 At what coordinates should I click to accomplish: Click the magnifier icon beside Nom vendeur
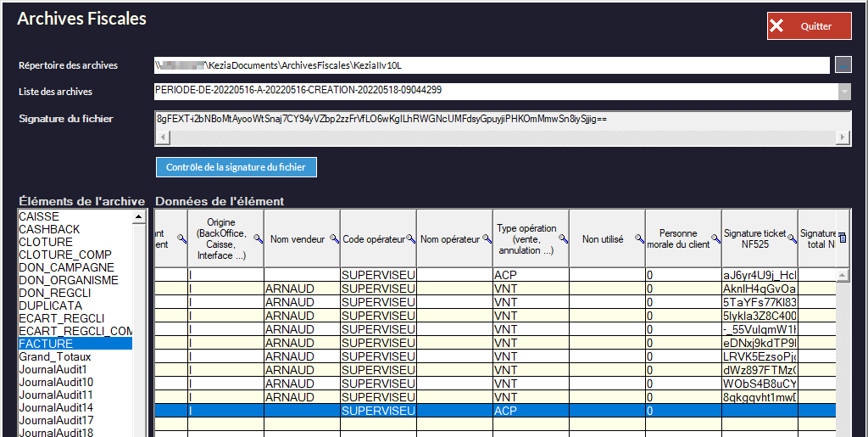(334, 240)
